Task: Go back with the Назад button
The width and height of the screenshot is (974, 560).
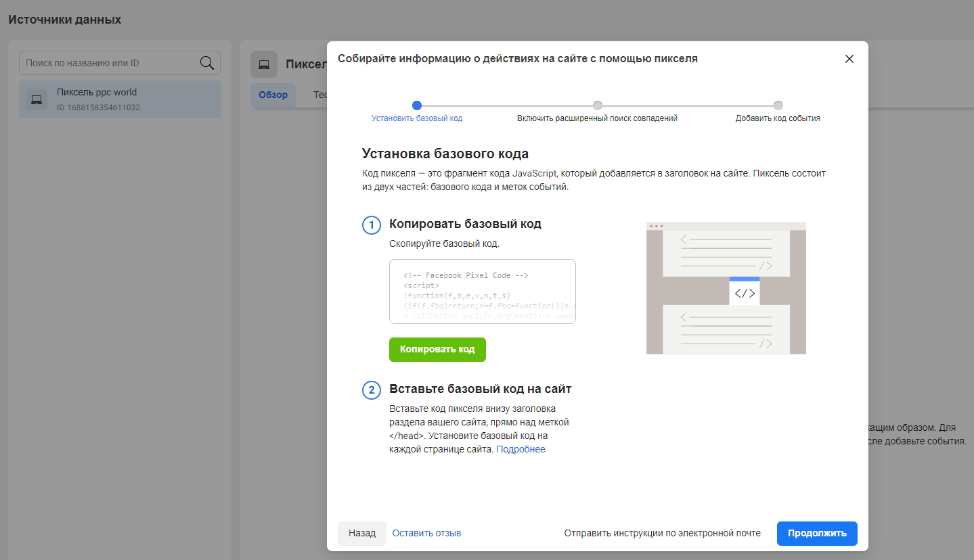Action: tap(362, 533)
